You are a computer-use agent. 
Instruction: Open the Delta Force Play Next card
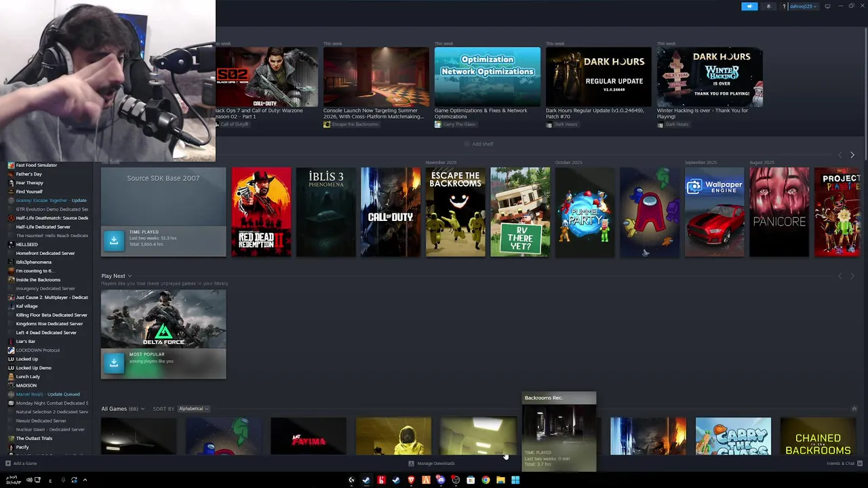click(x=163, y=334)
